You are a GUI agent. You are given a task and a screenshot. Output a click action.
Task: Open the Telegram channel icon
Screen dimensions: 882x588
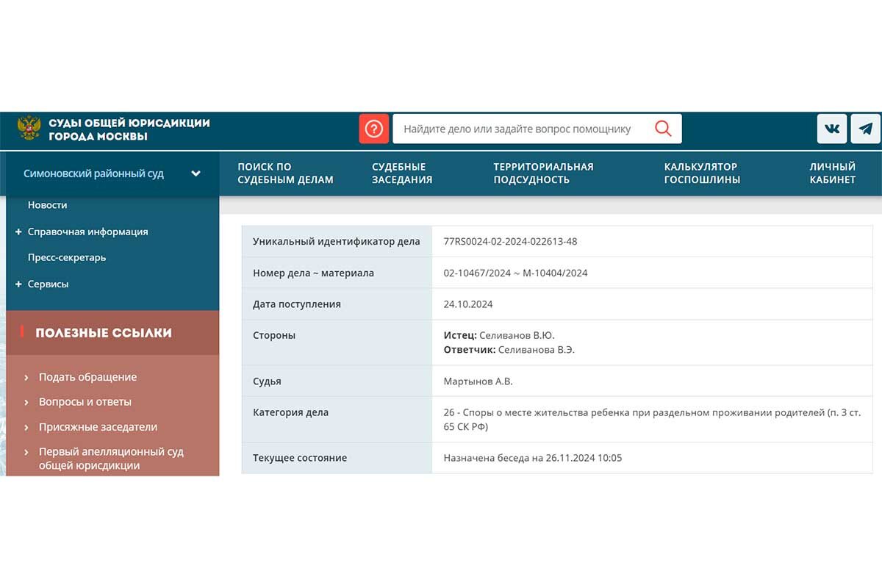tap(866, 129)
